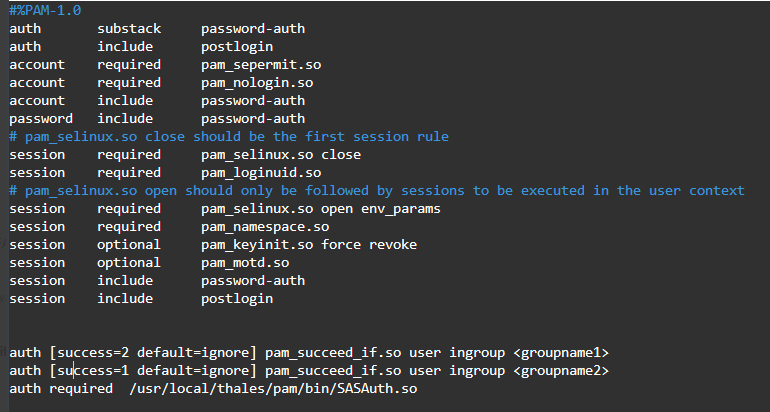Click the /usr/local/thales/pam/bin/SASAuth.so path
770x412 pixels.
(273, 388)
